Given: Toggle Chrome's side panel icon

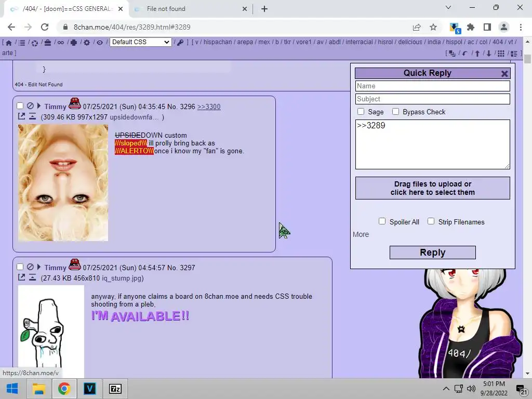Looking at the screenshot, I should 487,27.
